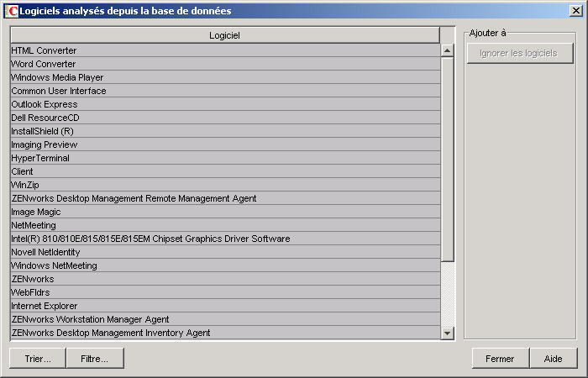Select the Outlook Express row
The height and width of the screenshot is (378, 588).
coord(225,104)
